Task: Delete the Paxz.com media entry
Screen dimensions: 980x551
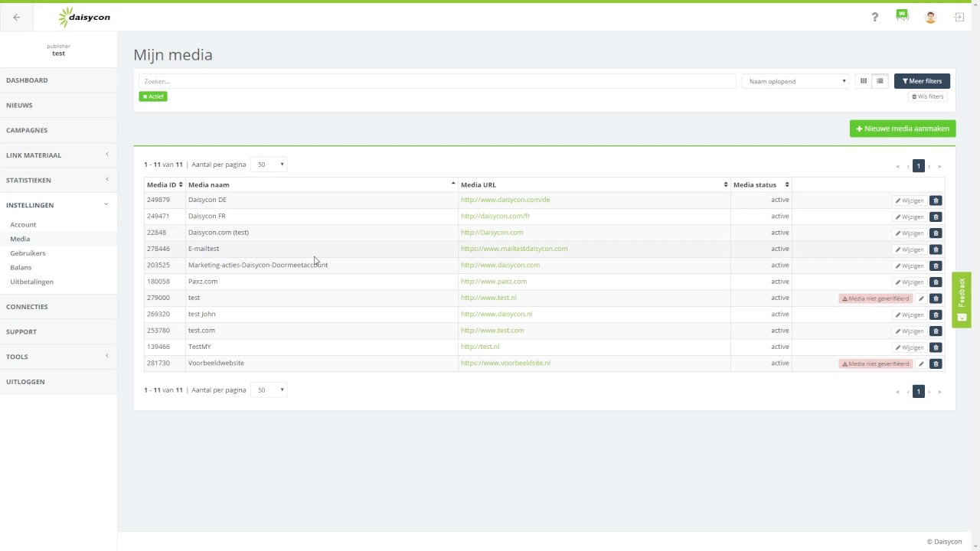Action: pyautogui.click(x=936, y=282)
